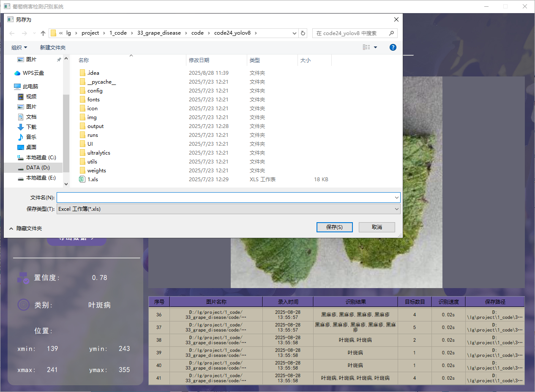Click table row with 序号 36
Screen dimensions: 535x392
point(336,315)
